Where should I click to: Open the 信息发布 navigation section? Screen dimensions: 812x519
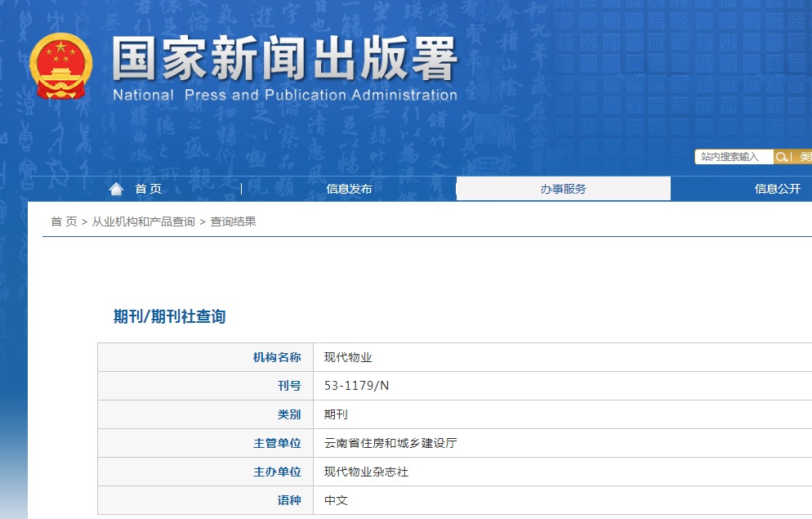(x=348, y=188)
